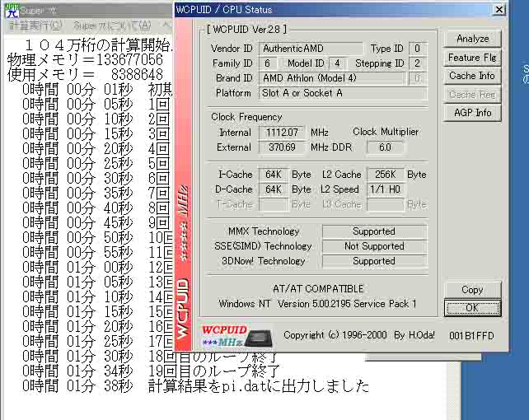529x420 pixels.
Task: Confirm with the OK button
Action: tap(472, 308)
